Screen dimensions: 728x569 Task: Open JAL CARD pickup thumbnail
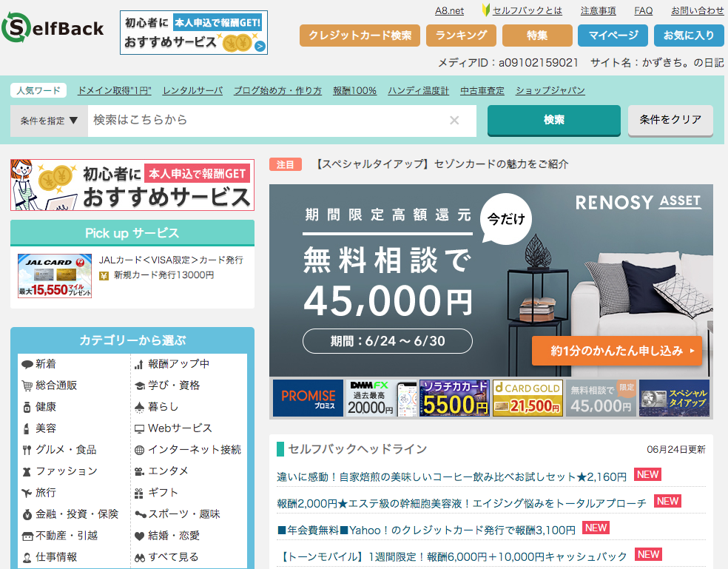click(x=55, y=276)
